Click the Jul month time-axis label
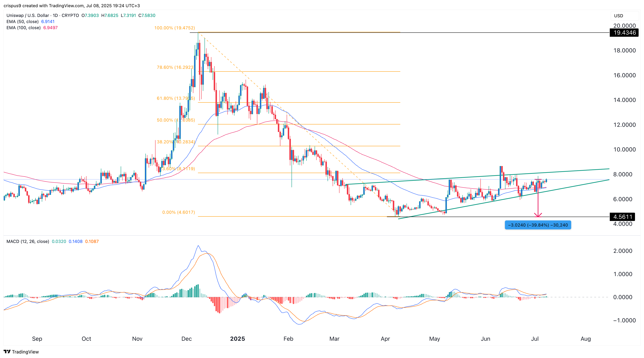This screenshot has height=358, width=644. 534,339
